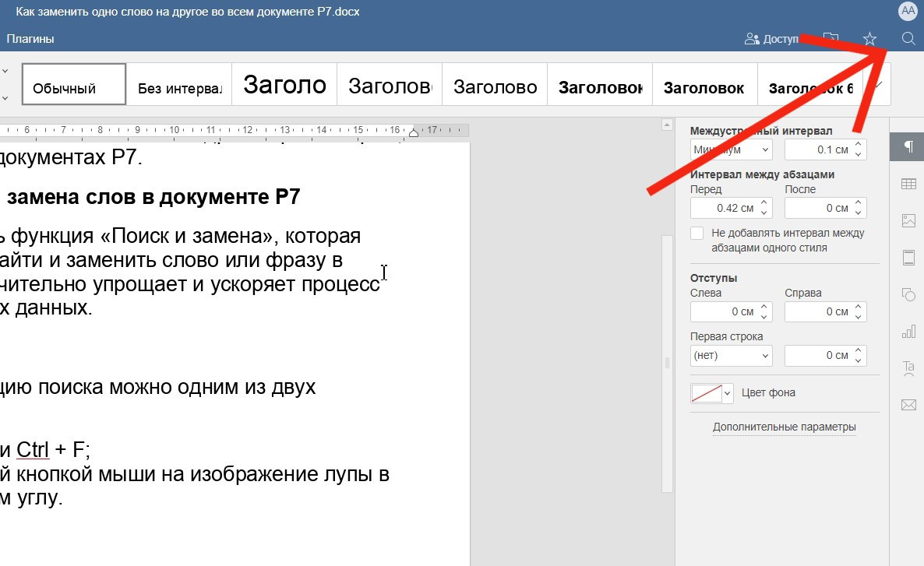
Task: Open the line spacing type dropdown
Action: pos(731,149)
